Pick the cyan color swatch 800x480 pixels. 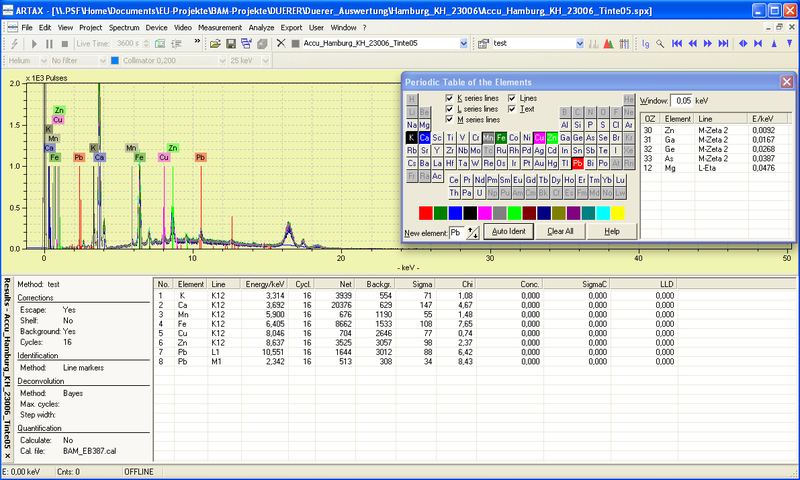603,213
